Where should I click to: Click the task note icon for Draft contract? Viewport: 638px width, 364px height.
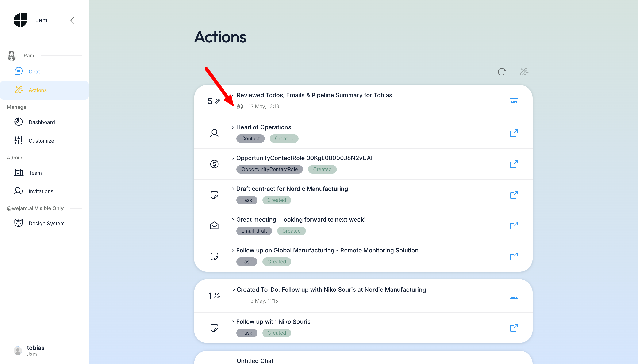(x=214, y=195)
